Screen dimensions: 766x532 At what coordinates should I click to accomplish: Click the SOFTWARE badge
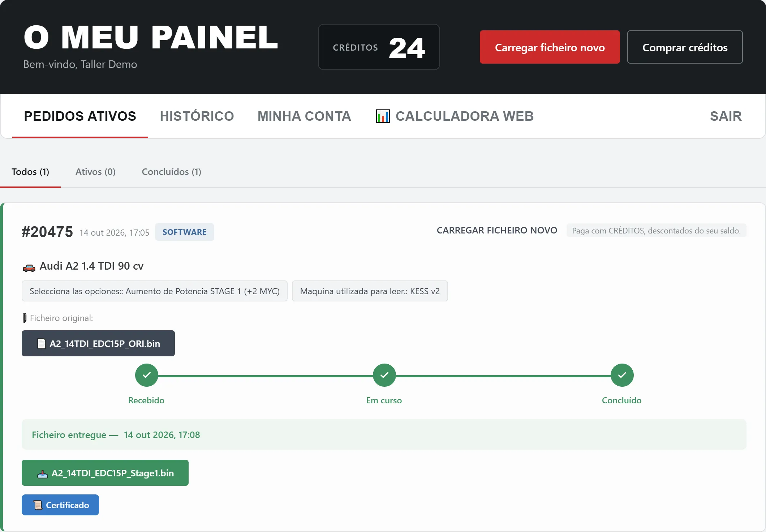pos(184,232)
